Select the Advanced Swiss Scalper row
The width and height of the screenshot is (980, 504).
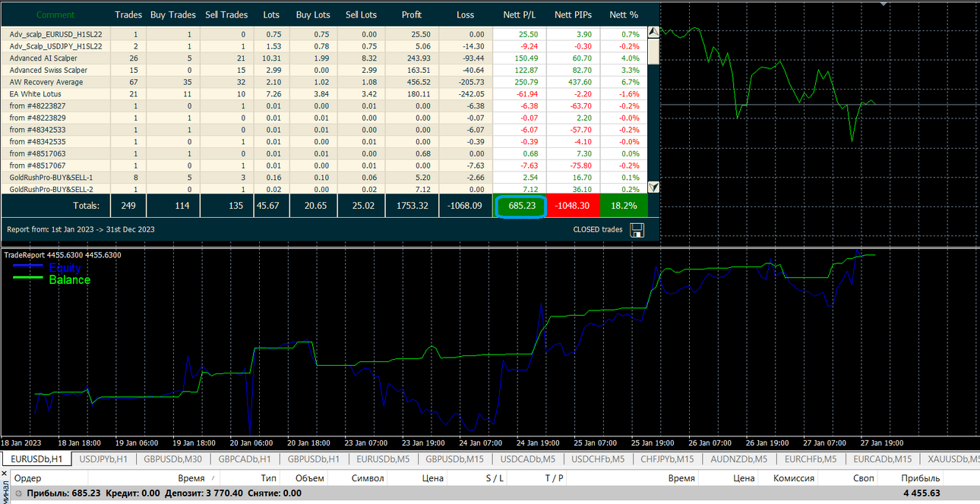pyautogui.click(x=324, y=70)
